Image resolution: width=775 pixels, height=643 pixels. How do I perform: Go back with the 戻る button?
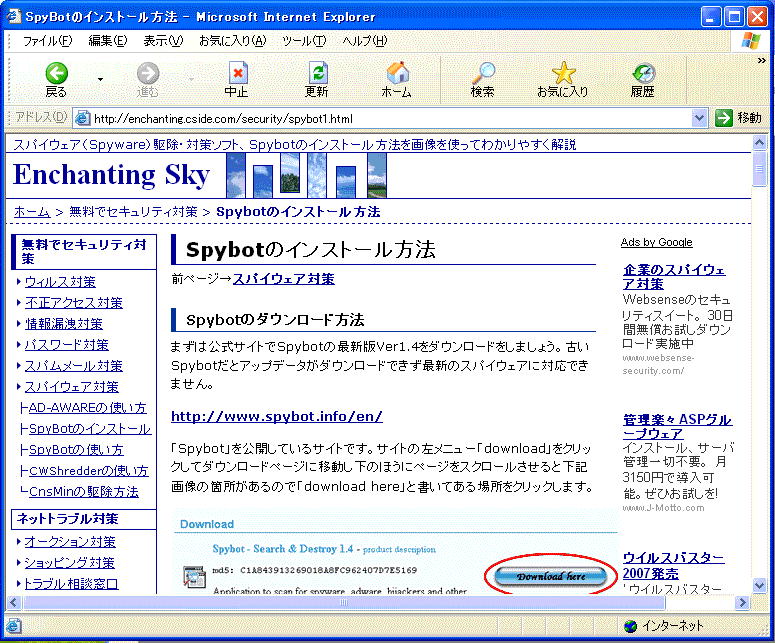(56, 80)
